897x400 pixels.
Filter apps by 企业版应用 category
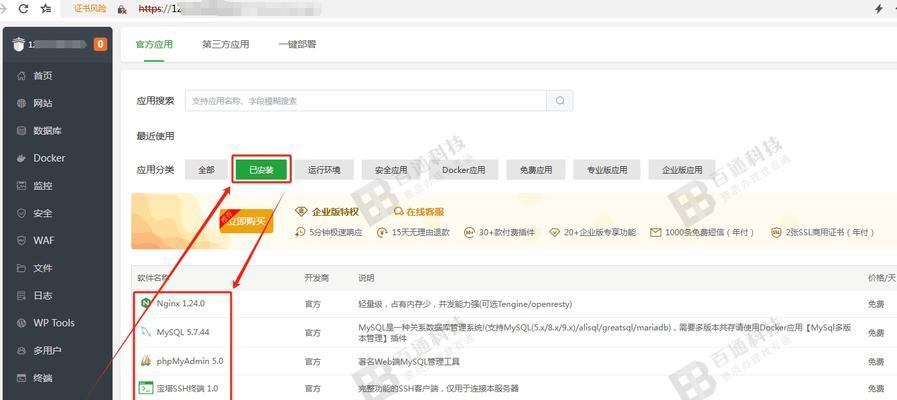pyautogui.click(x=682, y=170)
